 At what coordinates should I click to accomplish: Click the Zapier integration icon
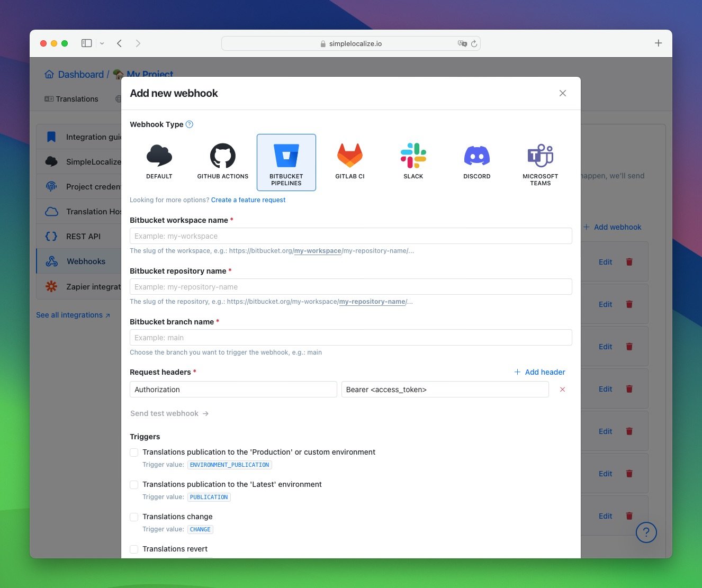click(x=51, y=286)
